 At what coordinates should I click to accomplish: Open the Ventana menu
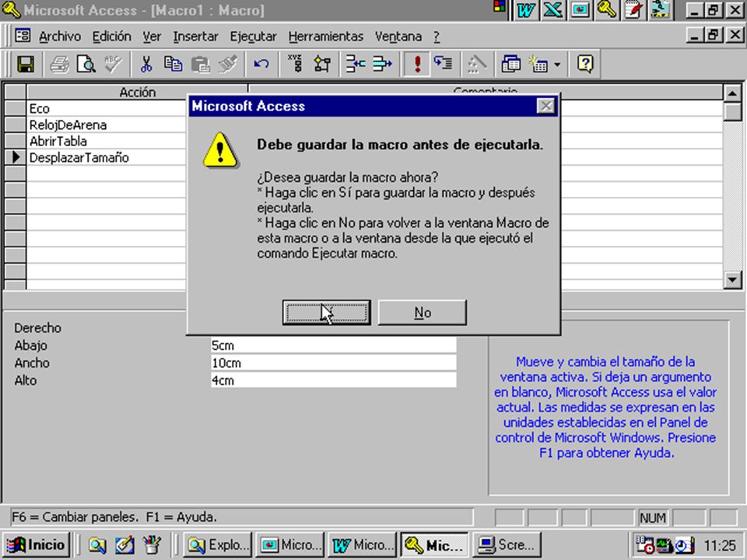[398, 37]
